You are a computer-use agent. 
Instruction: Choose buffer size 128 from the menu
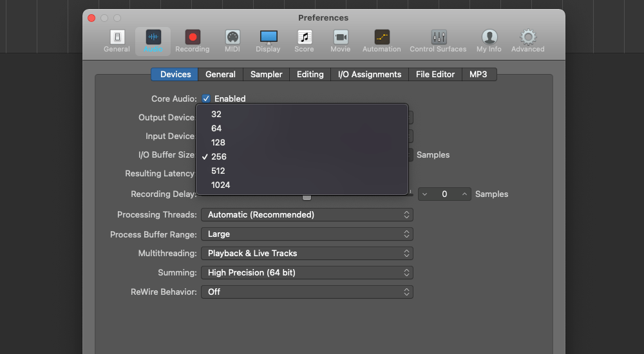302,142
